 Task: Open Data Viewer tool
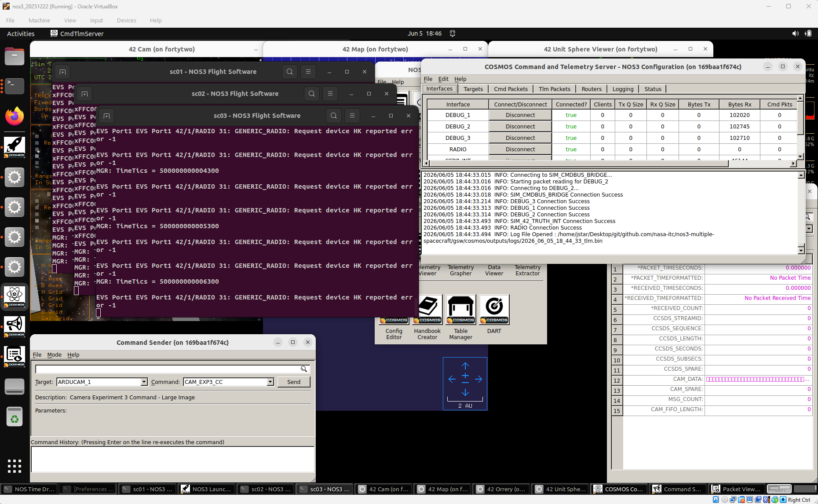pos(494,270)
